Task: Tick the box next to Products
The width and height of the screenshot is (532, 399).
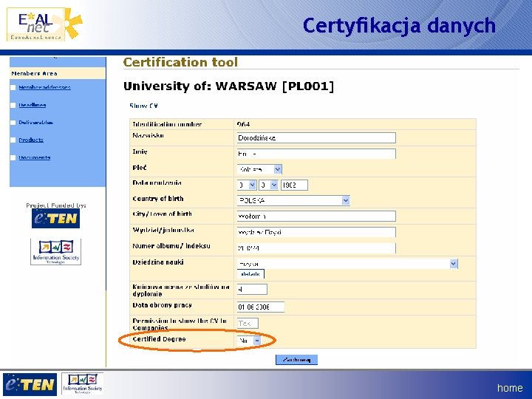Action: point(13,140)
